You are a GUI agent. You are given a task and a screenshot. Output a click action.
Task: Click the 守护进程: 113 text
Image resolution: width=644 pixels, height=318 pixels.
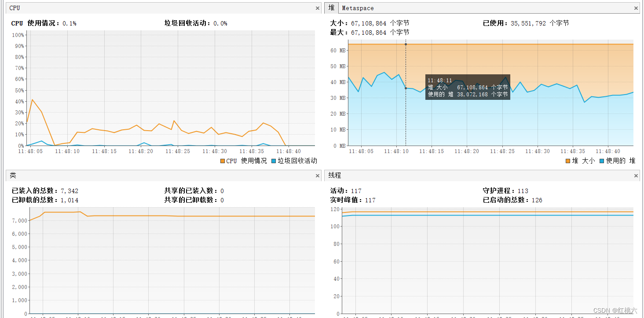505,191
